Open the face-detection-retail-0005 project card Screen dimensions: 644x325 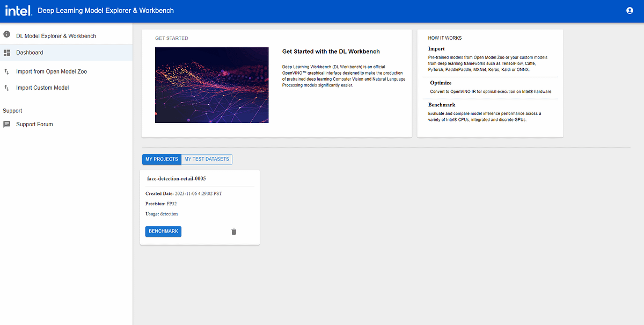(x=200, y=207)
